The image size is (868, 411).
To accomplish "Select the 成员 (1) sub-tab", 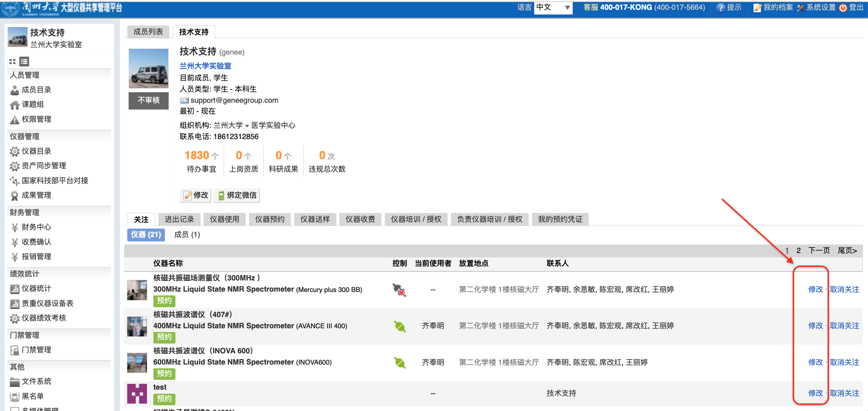I will [x=187, y=235].
